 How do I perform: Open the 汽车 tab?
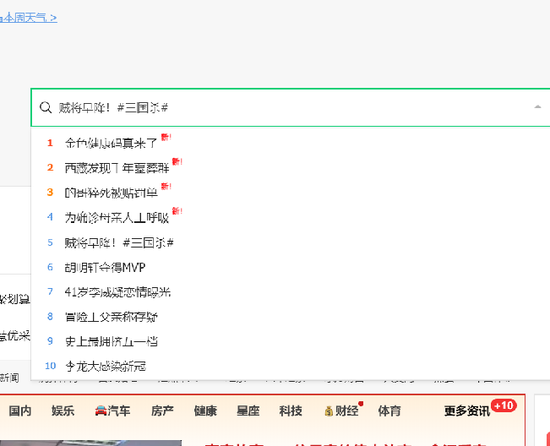coord(119,411)
